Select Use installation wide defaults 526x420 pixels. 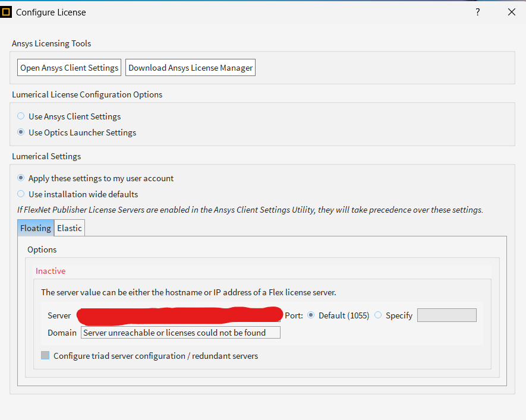(21, 194)
